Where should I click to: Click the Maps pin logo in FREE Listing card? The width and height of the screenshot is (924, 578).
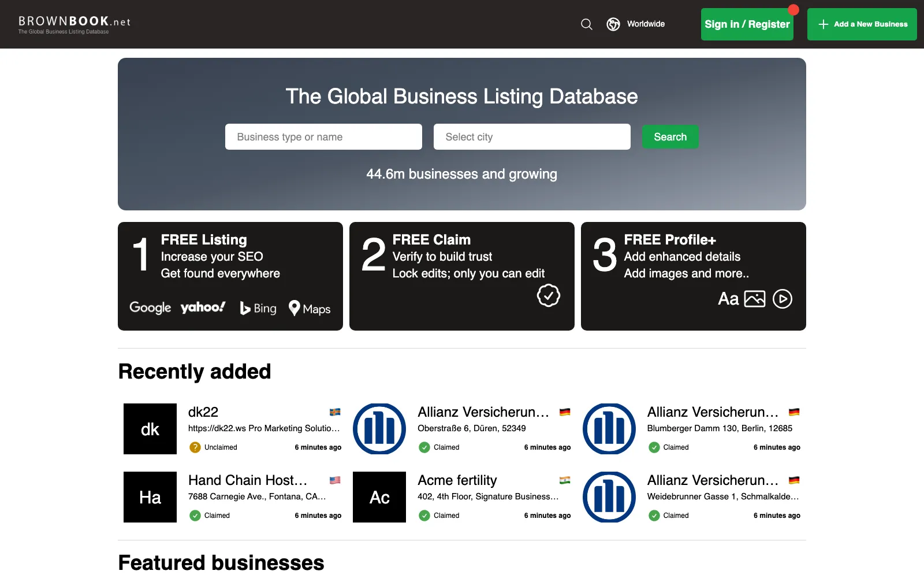click(310, 308)
